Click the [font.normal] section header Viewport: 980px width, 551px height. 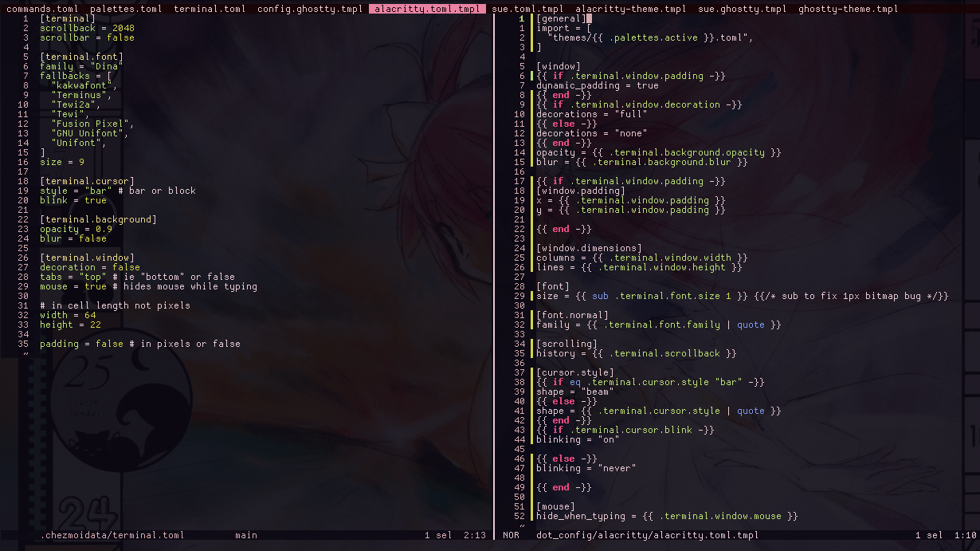(572, 315)
